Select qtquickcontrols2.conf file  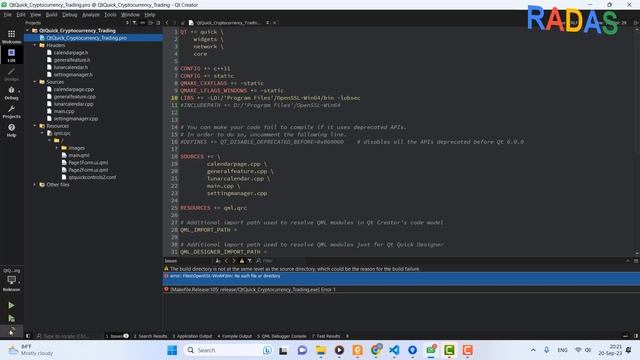coord(92,177)
